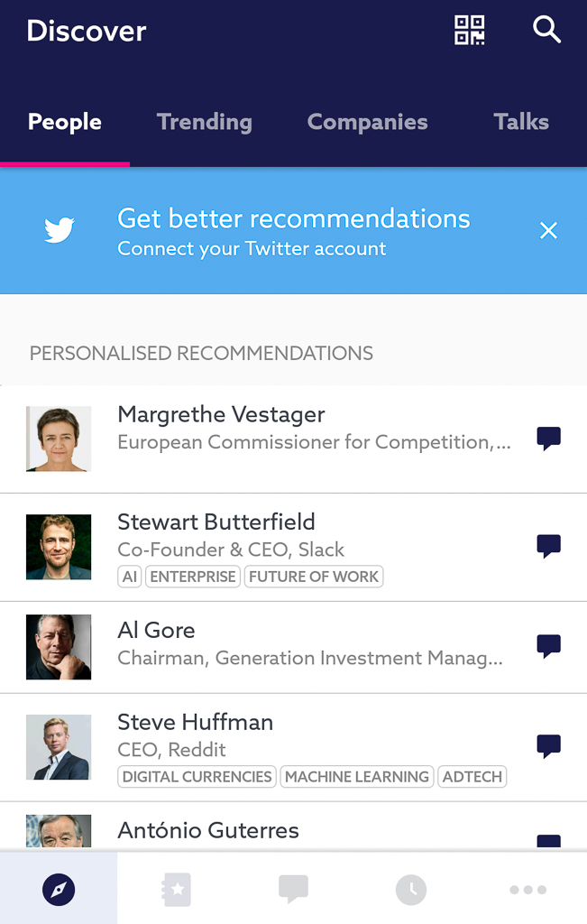Tap chat icon beside Steve Huffman
Viewport: 587px width, 924px height.
(548, 746)
